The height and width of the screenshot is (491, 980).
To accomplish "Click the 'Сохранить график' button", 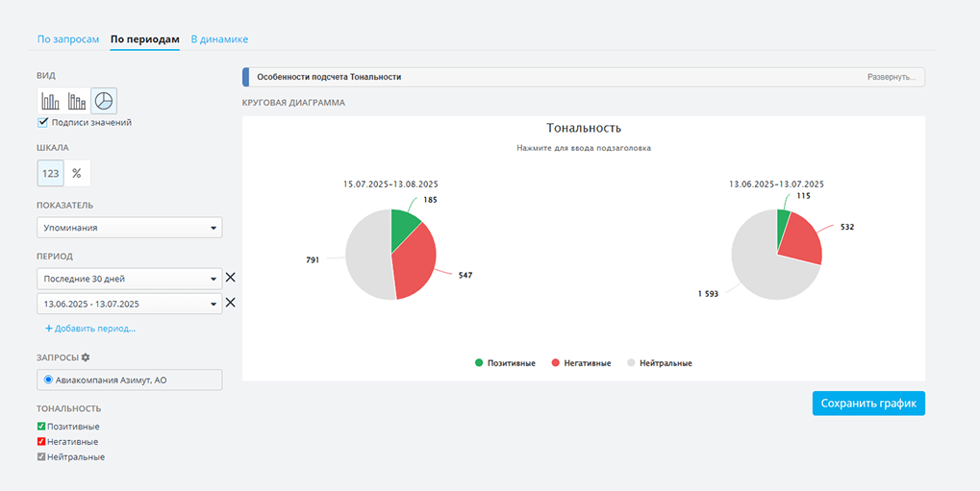I will (x=868, y=403).
